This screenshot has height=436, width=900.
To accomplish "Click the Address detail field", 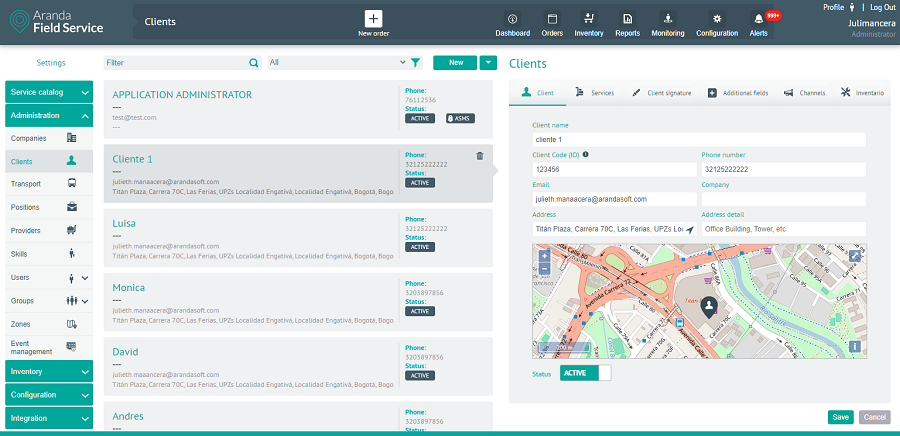I will [x=783, y=229].
